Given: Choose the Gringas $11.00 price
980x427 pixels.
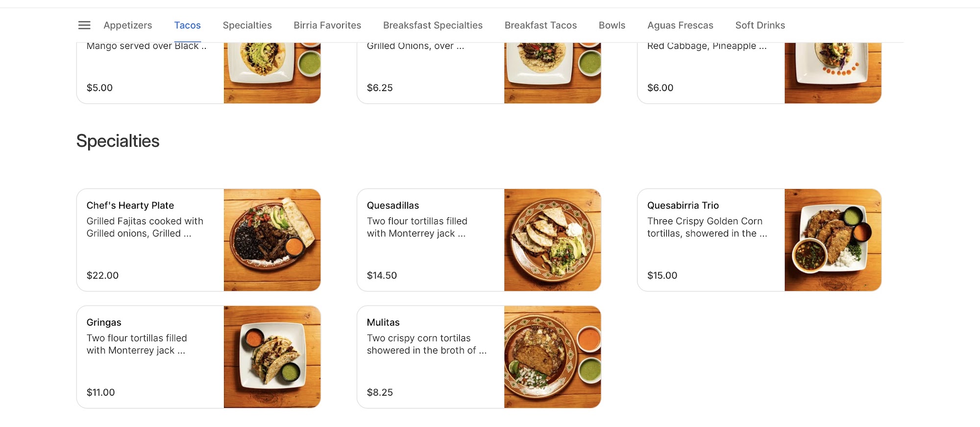Looking at the screenshot, I should (100, 392).
